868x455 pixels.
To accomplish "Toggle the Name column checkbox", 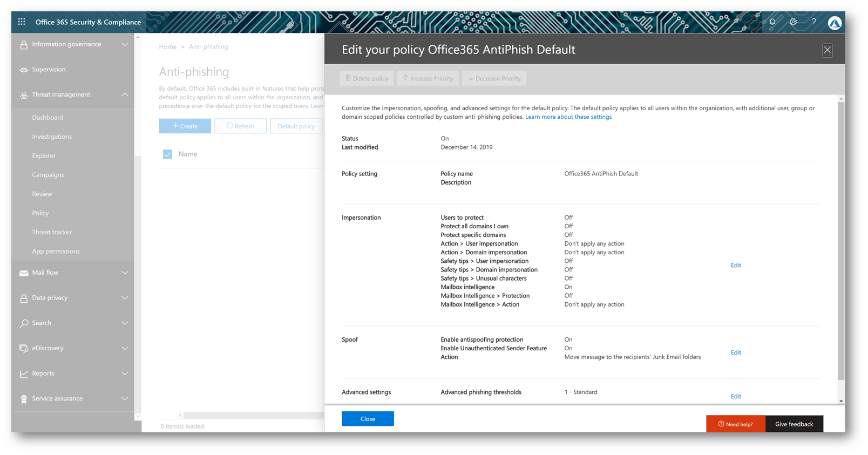I will pos(167,154).
